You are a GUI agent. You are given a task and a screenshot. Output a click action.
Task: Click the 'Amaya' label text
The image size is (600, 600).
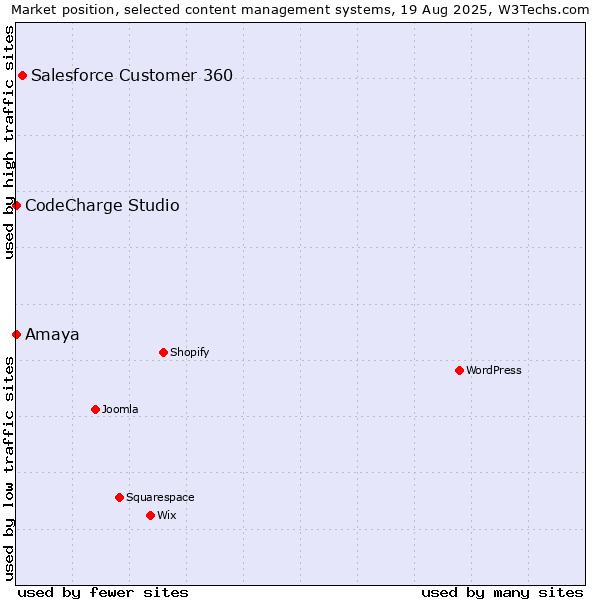click(x=52, y=335)
